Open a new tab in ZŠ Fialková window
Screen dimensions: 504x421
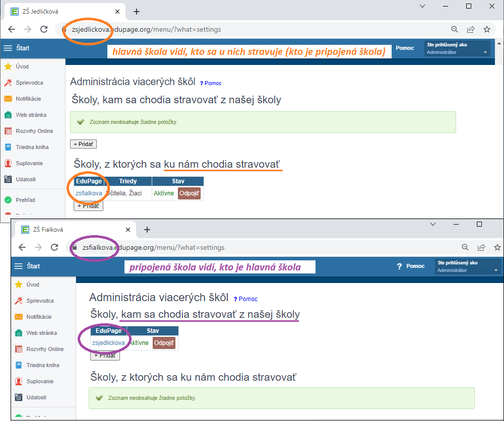147,230
